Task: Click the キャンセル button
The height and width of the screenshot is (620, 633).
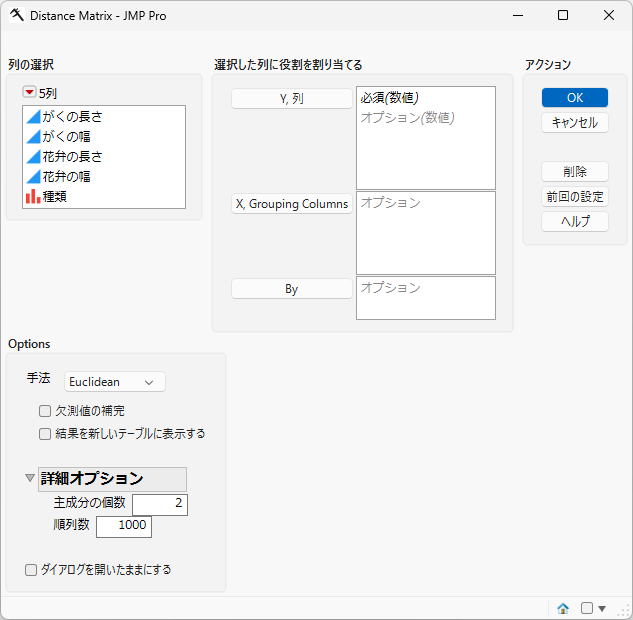Action: 575,123
